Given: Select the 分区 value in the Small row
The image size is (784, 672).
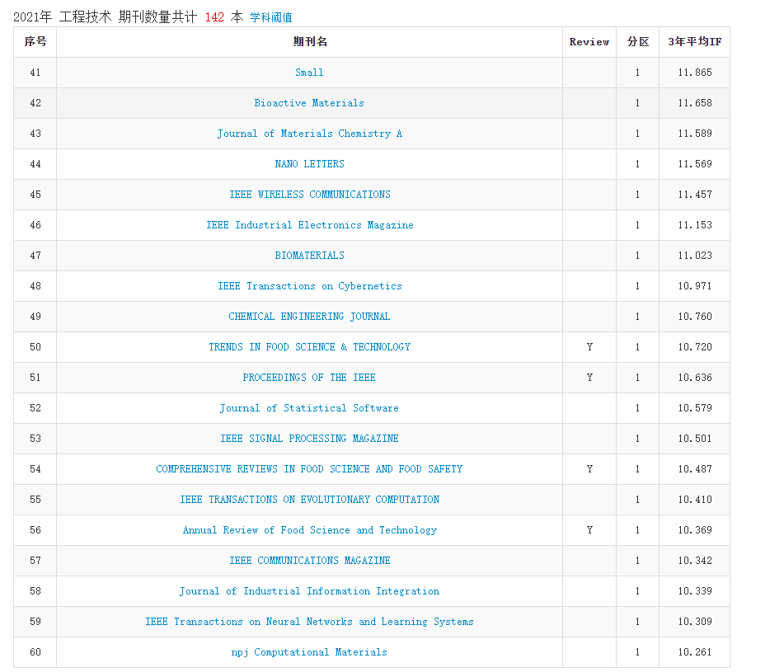Looking at the screenshot, I should click(637, 73).
